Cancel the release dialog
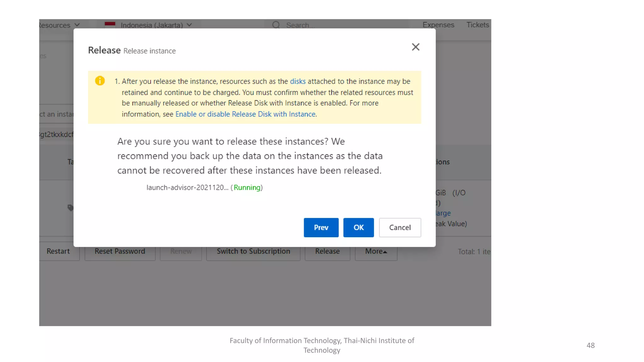Image resolution: width=644 pixels, height=362 pixels. coord(400,228)
